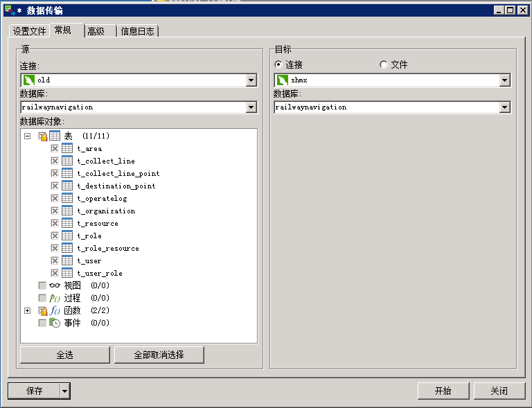532x408 pixels.
Task: Click the t_collect_line_point table icon
Action: pos(67,173)
